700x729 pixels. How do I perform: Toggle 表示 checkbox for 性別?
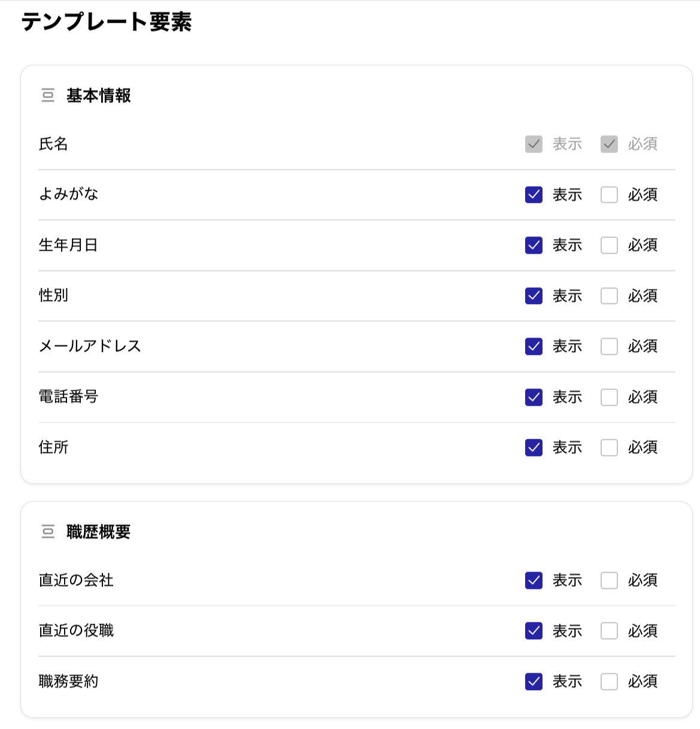tap(534, 296)
